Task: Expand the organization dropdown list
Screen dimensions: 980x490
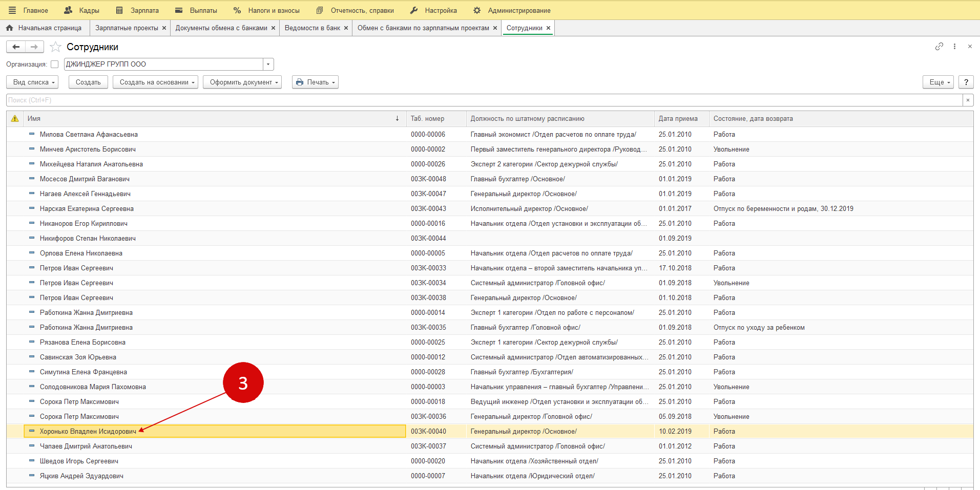Action: pyautogui.click(x=268, y=65)
